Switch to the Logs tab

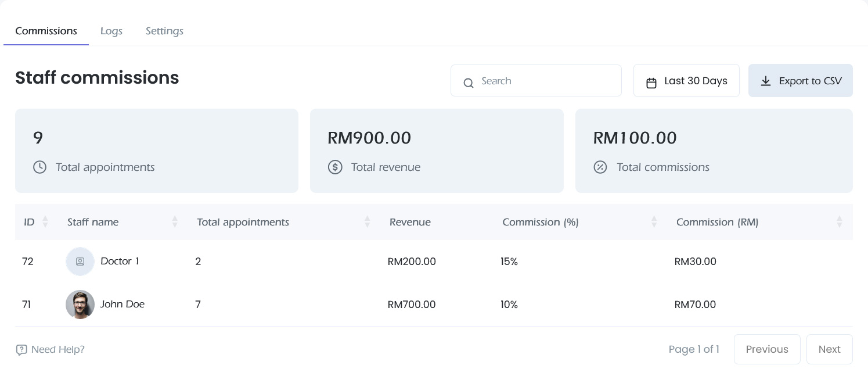(111, 31)
